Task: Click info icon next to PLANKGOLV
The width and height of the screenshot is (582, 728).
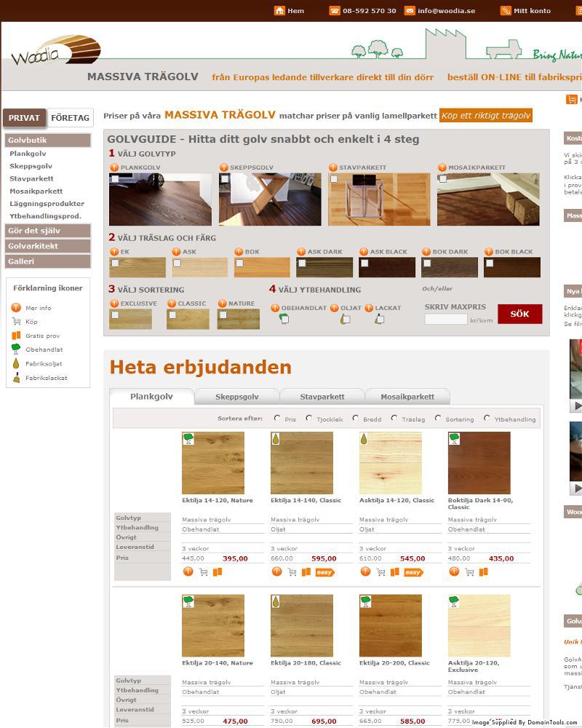Action: click(x=114, y=167)
